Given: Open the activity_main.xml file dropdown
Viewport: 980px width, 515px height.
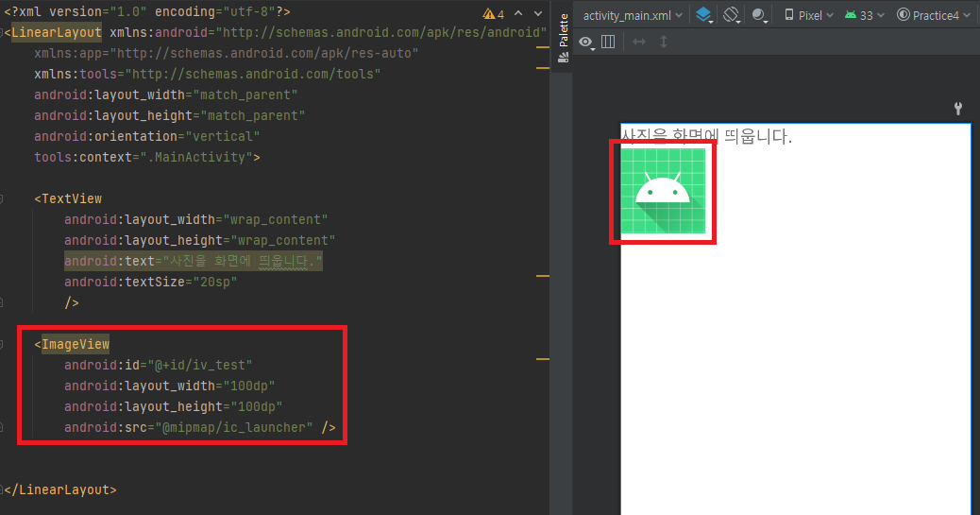Looking at the screenshot, I should (633, 16).
